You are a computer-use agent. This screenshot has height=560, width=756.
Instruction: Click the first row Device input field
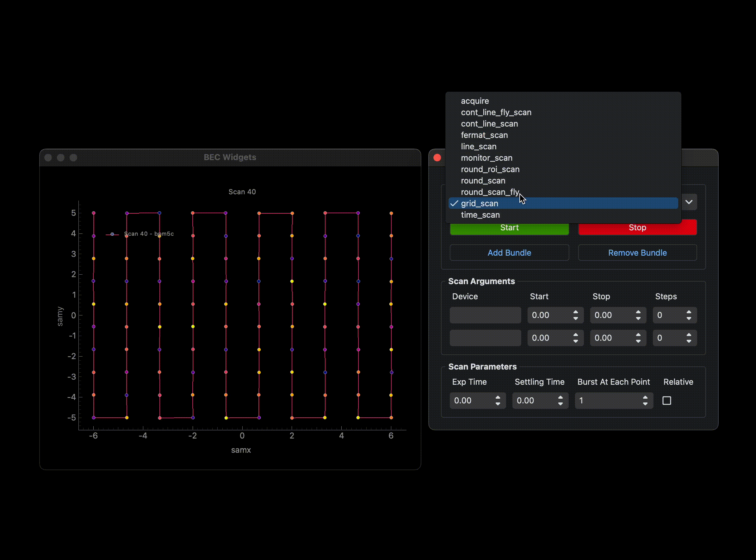pyautogui.click(x=485, y=315)
